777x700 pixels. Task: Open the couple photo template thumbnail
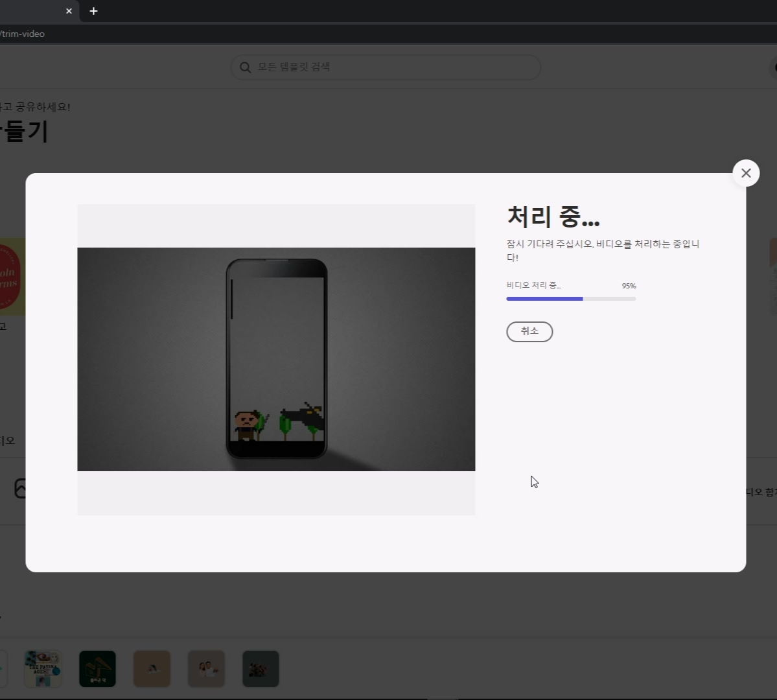pyautogui.click(x=206, y=669)
